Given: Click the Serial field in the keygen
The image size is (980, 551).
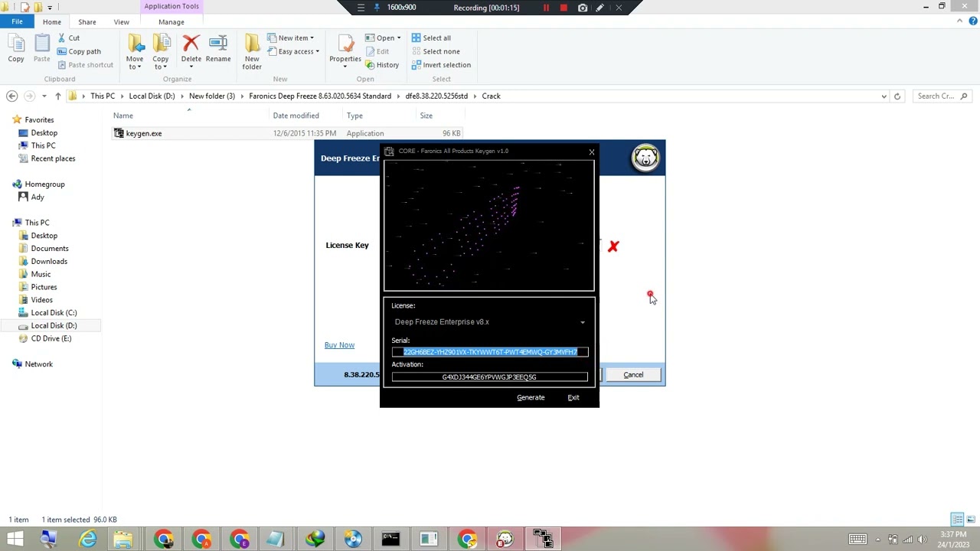Looking at the screenshot, I should tap(490, 352).
